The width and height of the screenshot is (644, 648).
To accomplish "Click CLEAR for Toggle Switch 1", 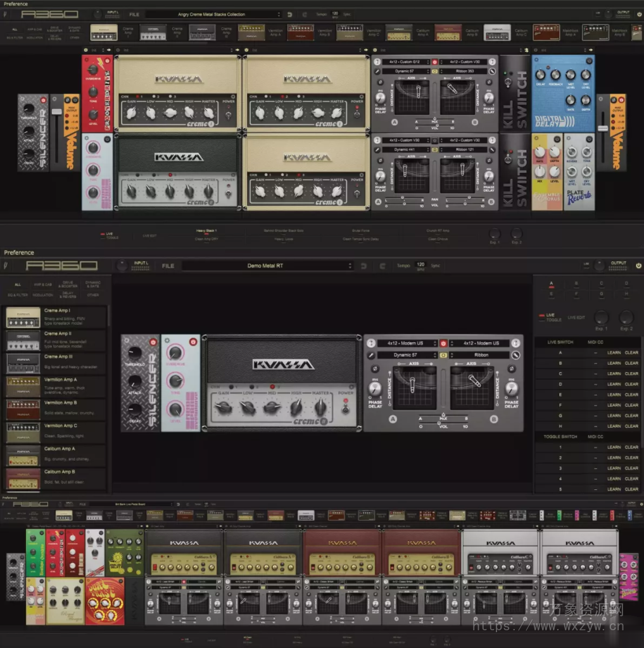I will [631, 447].
